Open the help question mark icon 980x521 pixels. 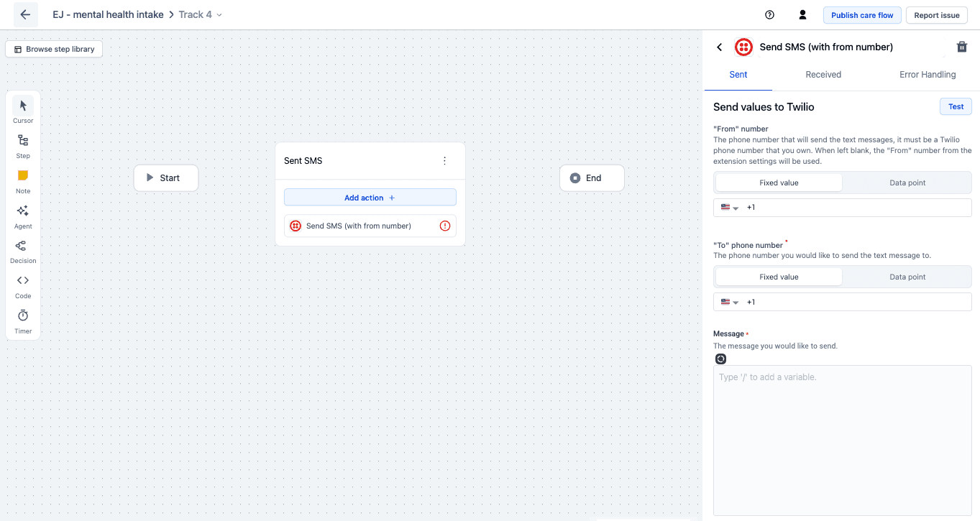tap(770, 15)
